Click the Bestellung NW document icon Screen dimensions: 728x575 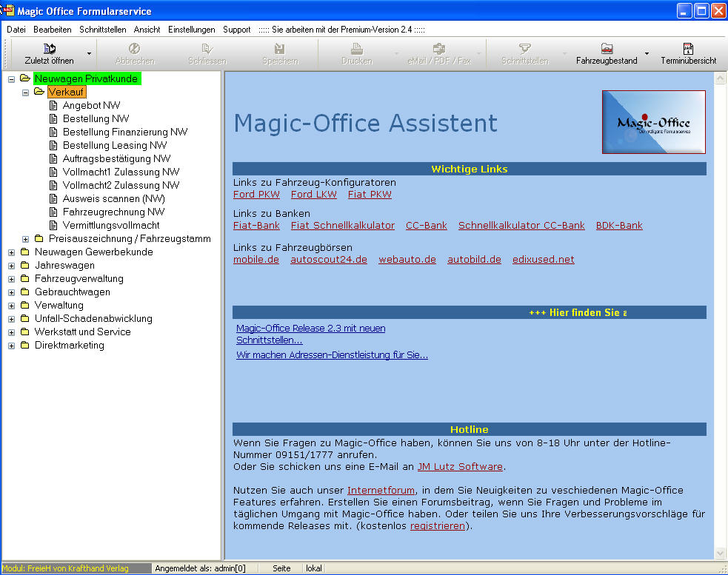click(53, 119)
